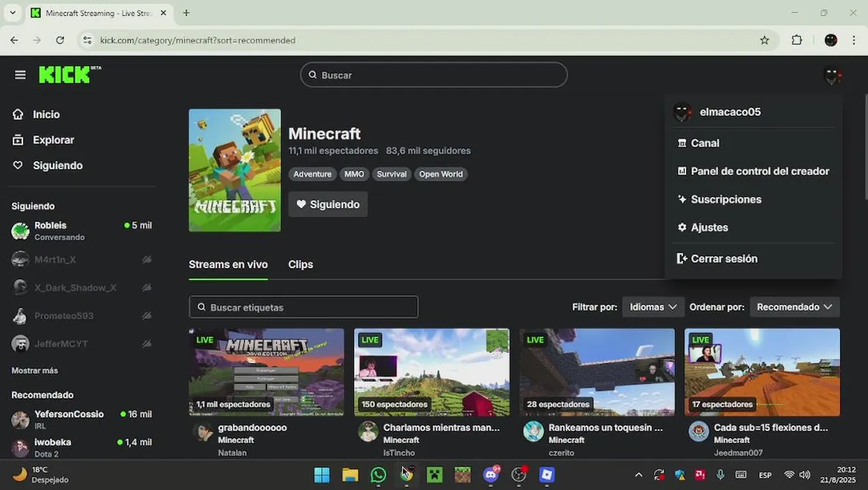Switch to Streams en vivo tab
The width and height of the screenshot is (868, 490).
[228, 264]
